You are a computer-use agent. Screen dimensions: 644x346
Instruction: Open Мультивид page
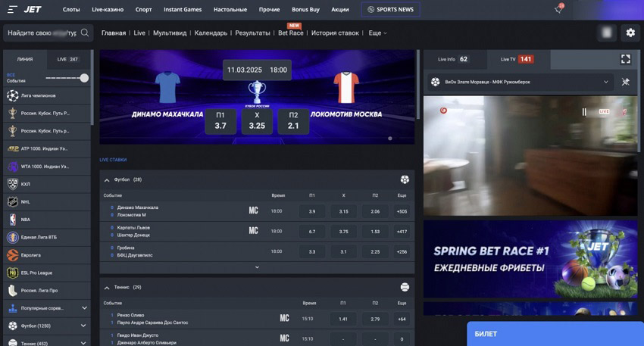coord(170,33)
